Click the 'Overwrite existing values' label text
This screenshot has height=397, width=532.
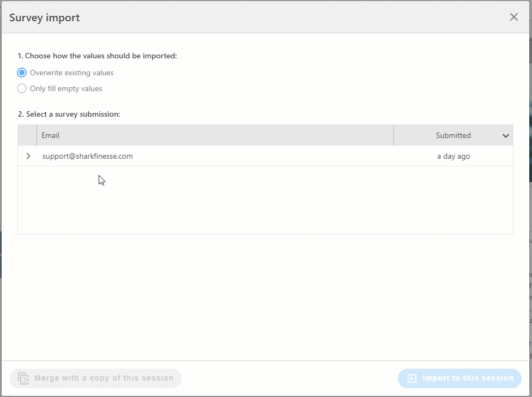(x=71, y=73)
